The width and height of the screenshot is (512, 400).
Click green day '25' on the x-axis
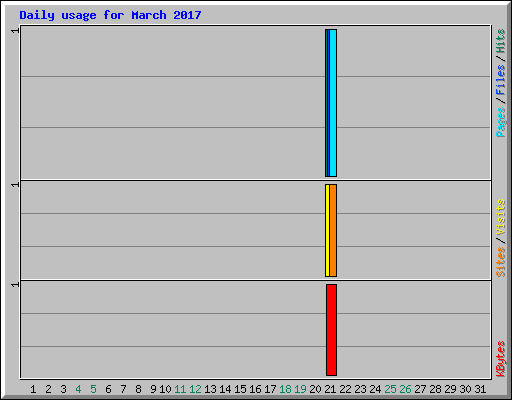(x=390, y=389)
